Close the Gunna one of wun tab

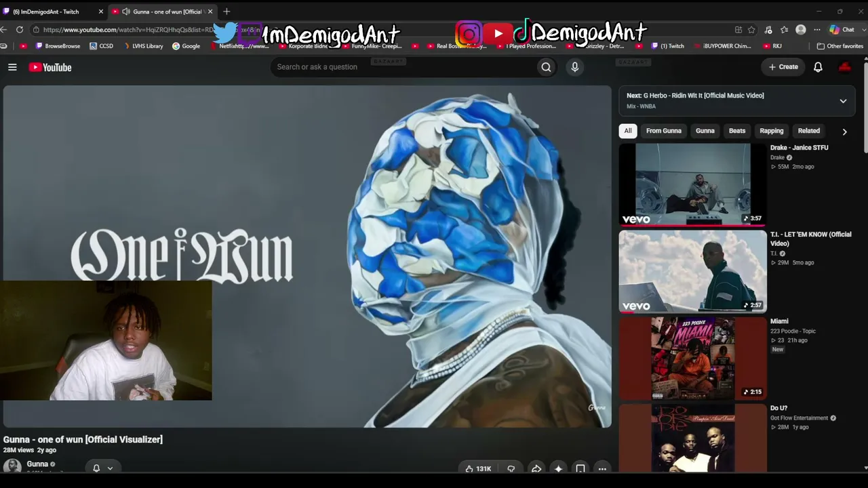210,12
